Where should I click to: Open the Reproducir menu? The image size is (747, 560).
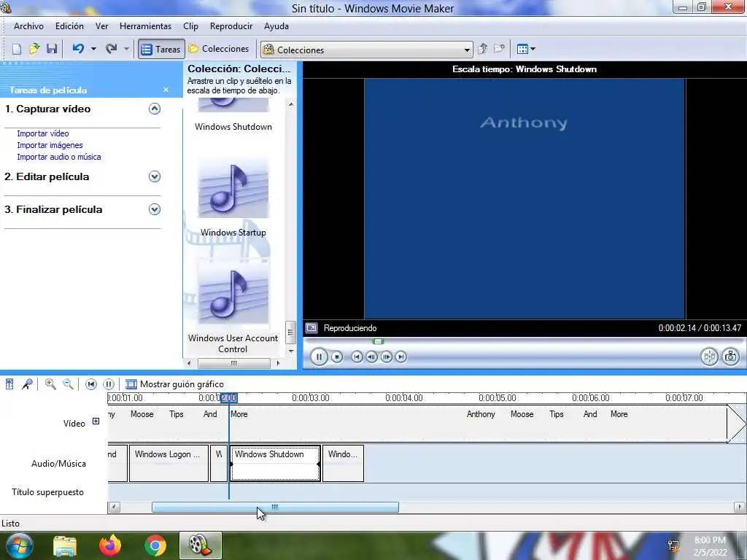[x=231, y=26]
